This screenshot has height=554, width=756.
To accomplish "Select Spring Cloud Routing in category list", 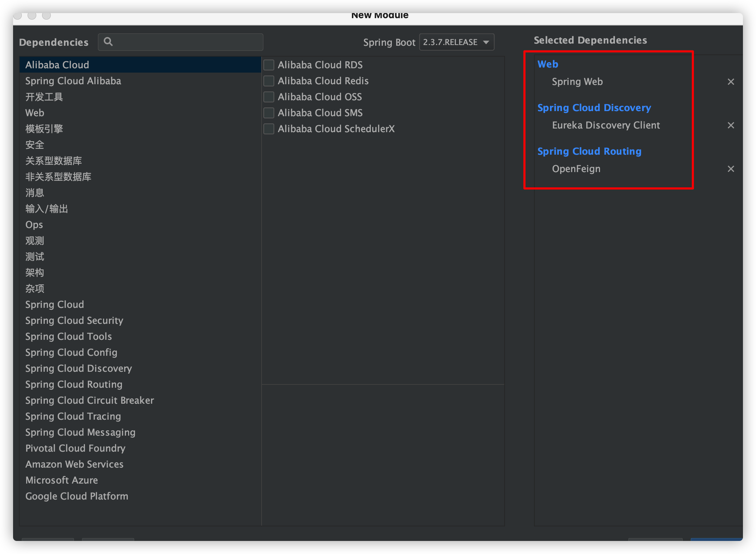I will (x=140, y=384).
